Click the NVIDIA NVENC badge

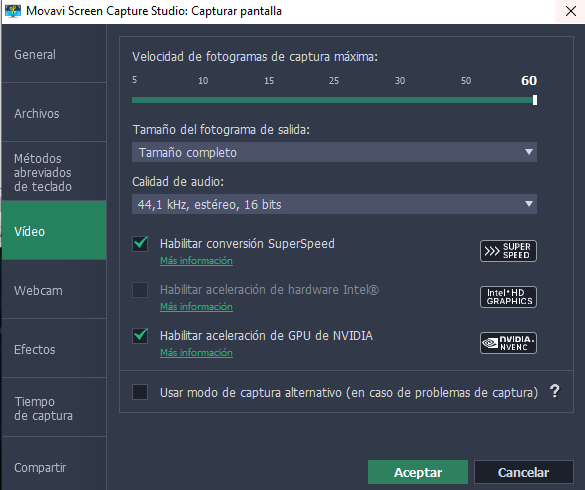click(x=508, y=343)
